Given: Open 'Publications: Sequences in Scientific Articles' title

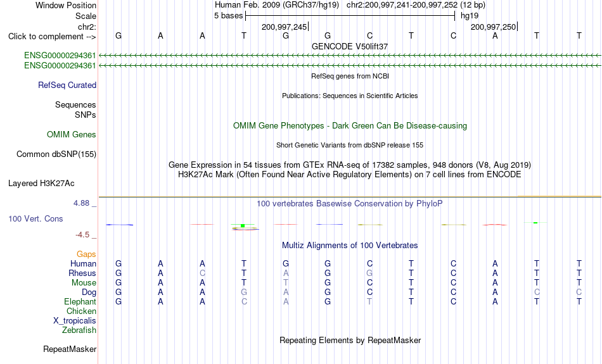Looking at the screenshot, I should [x=350, y=96].
